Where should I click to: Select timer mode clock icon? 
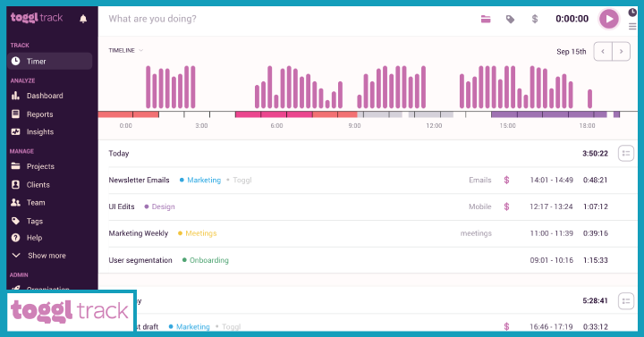632,13
